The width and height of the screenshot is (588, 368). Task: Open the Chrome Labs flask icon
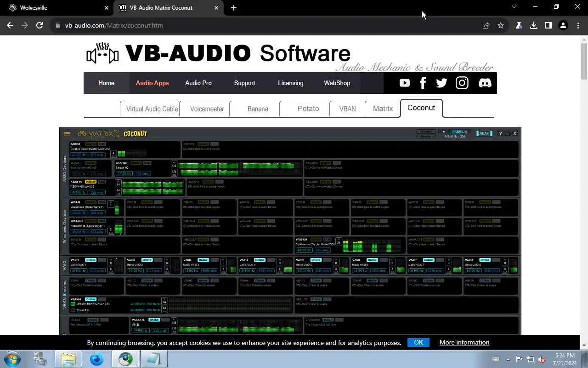(519, 25)
